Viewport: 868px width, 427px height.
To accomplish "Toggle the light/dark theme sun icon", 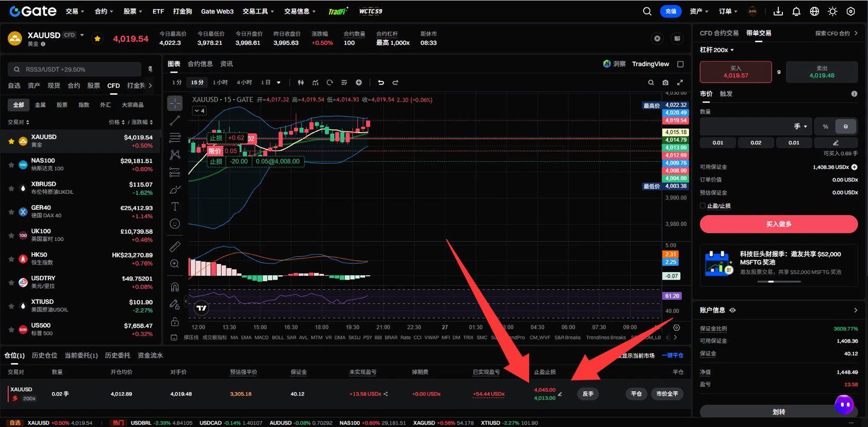I will click(x=832, y=11).
